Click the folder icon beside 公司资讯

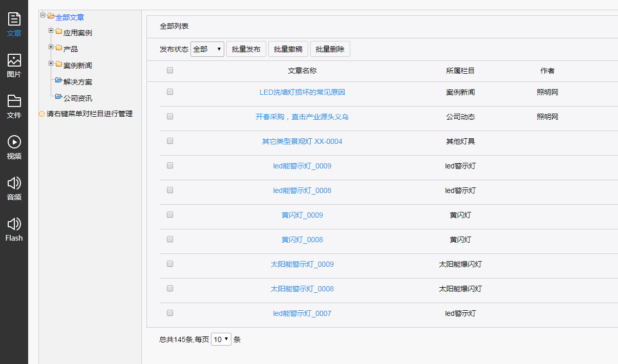(58, 97)
